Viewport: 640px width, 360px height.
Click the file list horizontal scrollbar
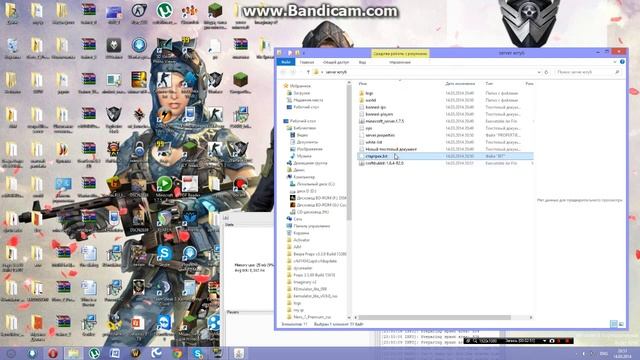435,317
